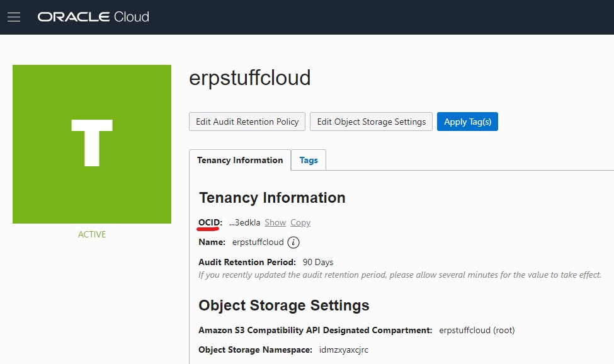
Task: Click the erpstuffcloud (root) compartment value
Action: point(477,330)
